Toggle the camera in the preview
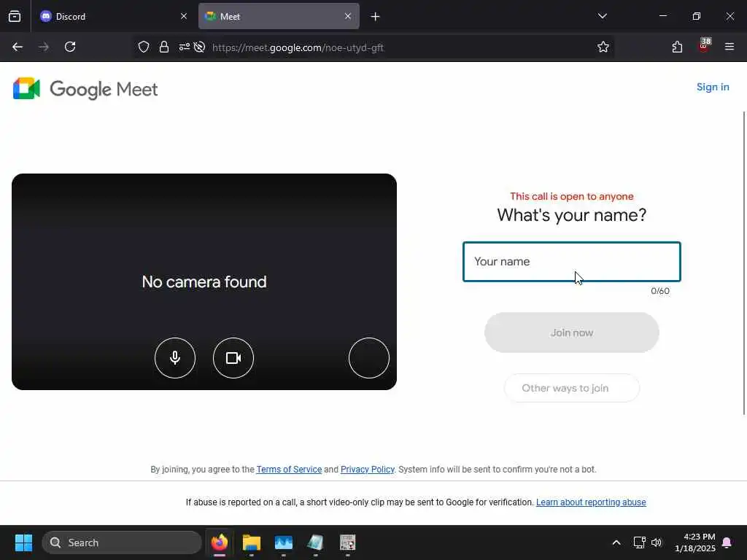The image size is (747, 560). click(233, 357)
